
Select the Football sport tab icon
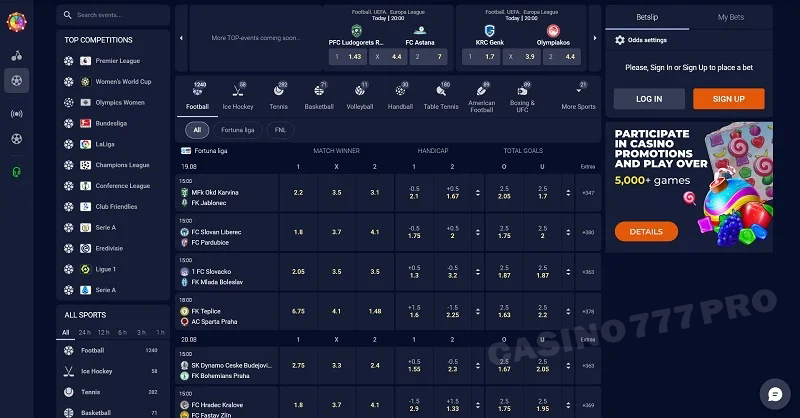pyautogui.click(x=197, y=90)
